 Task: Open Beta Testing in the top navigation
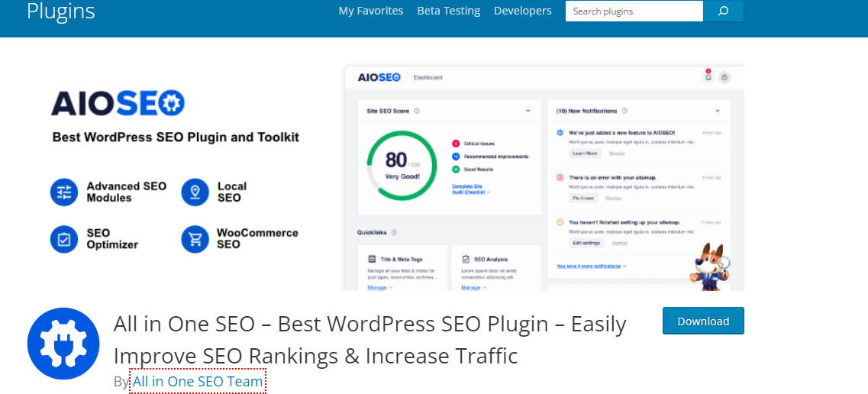pyautogui.click(x=448, y=11)
